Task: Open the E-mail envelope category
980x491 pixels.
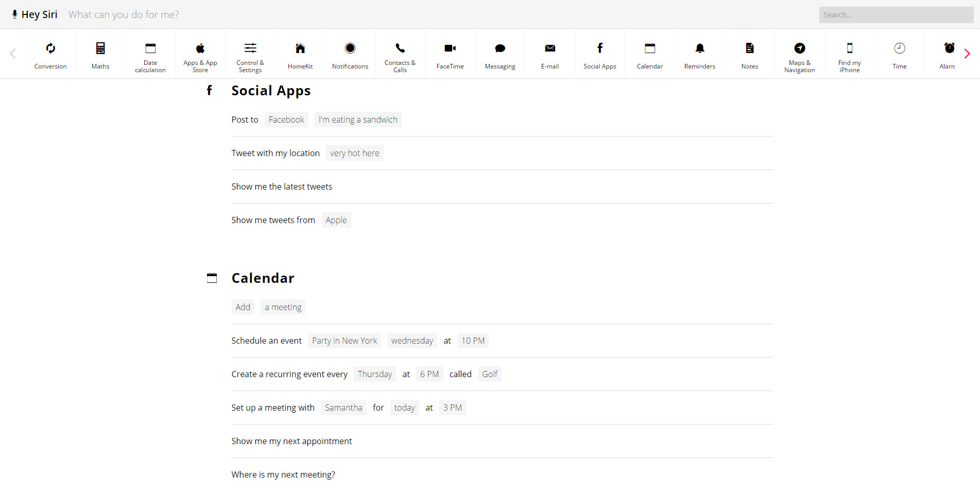Action: click(550, 54)
